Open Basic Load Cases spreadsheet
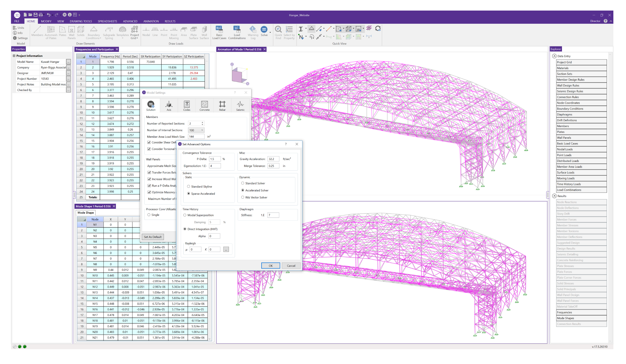The height and width of the screenshot is (364, 626). point(219,30)
